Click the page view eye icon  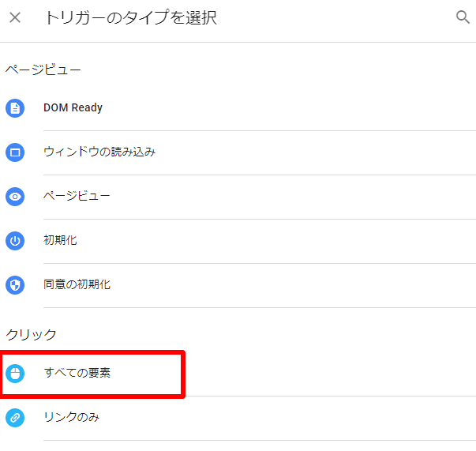click(15, 197)
